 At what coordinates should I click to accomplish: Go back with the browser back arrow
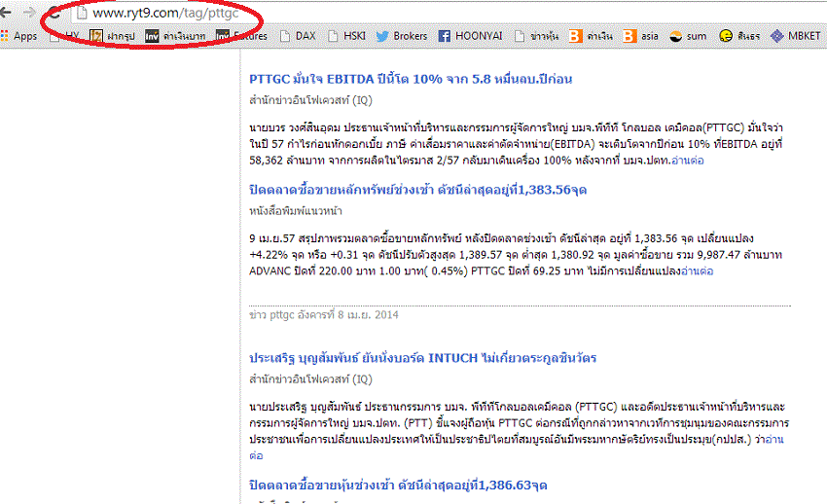point(5,13)
